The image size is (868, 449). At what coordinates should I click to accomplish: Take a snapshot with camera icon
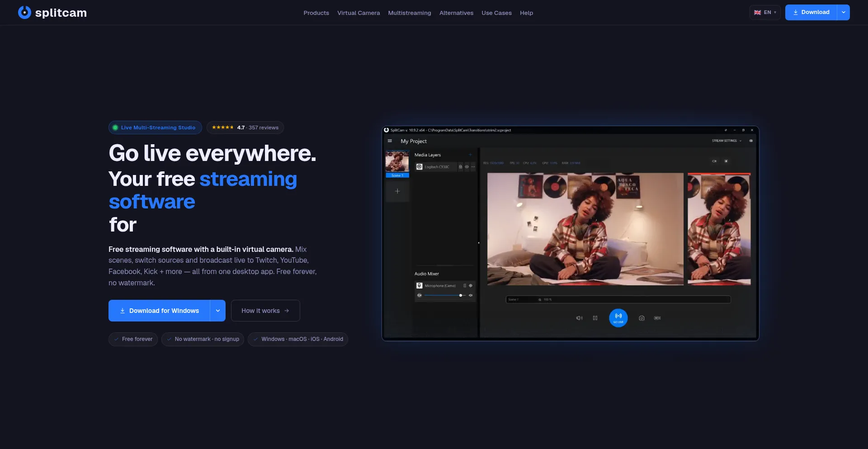pos(642,318)
